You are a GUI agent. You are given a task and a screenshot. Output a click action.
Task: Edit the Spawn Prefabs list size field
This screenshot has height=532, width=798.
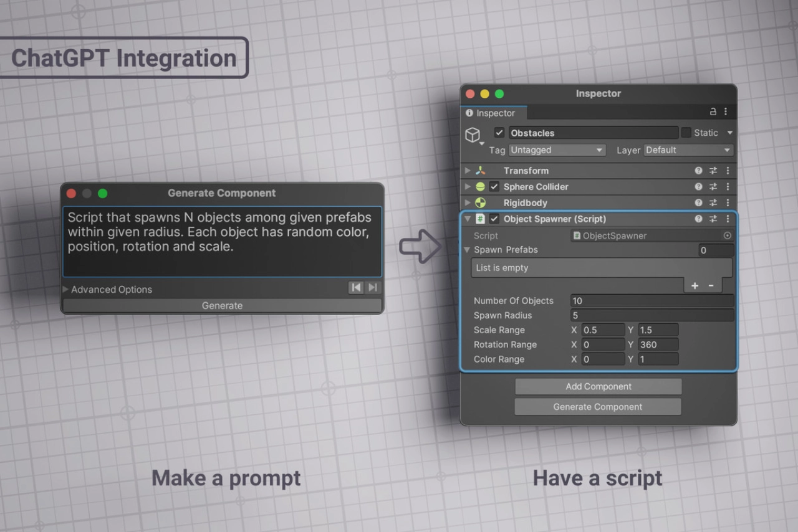point(716,250)
